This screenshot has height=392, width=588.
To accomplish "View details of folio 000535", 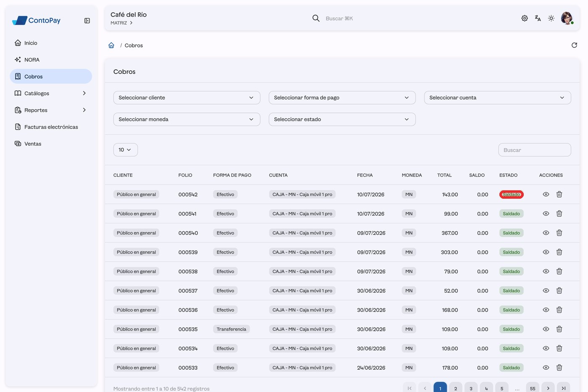I will click(546, 329).
